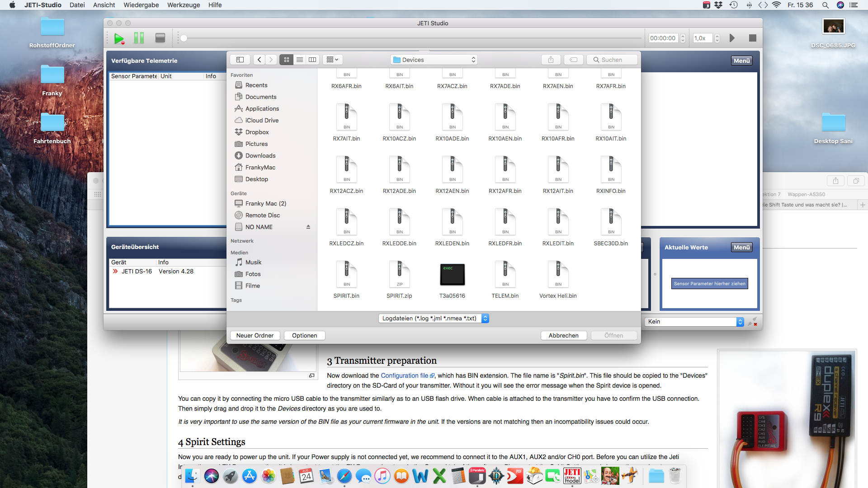The width and height of the screenshot is (868, 488).
Task: Switch file dialog to column view
Action: [312, 60]
